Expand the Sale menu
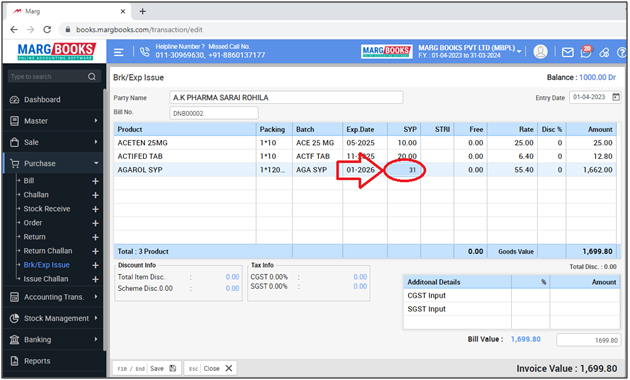Image resolution: width=630 pixels, height=380 pixels. tap(52, 142)
